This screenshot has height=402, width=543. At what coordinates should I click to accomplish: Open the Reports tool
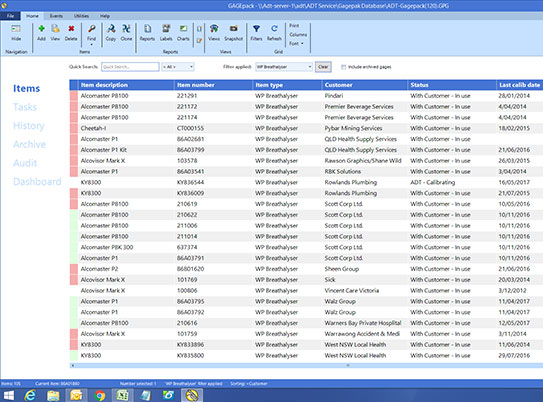(147, 33)
